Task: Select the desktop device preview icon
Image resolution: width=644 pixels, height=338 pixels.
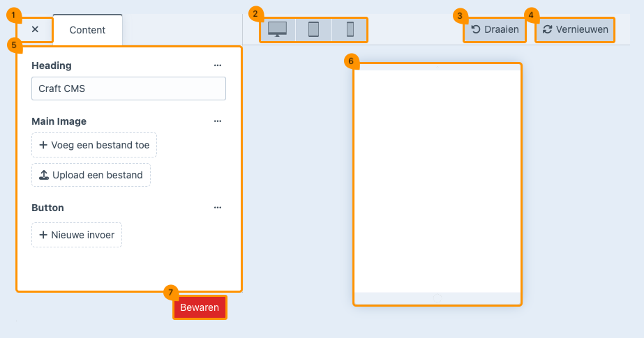Action: (x=278, y=29)
